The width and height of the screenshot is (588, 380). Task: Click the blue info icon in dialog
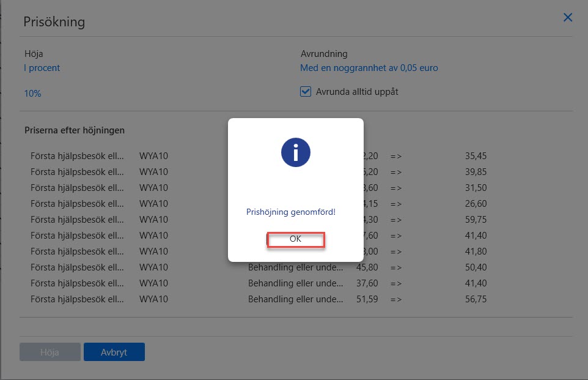(295, 152)
